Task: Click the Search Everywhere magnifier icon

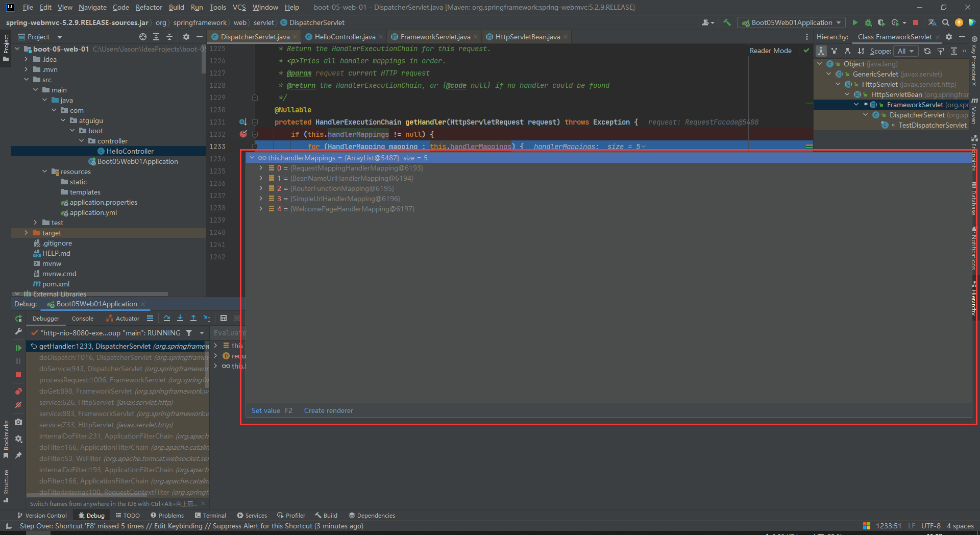Action: pyautogui.click(x=945, y=22)
